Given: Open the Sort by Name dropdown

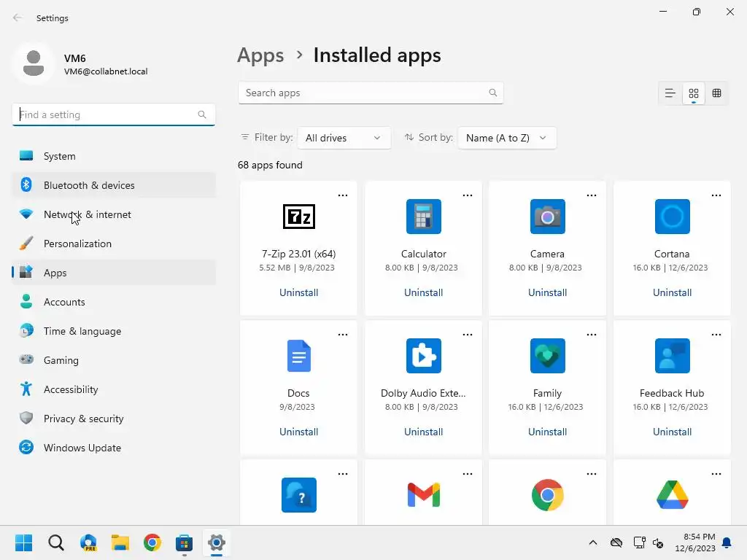Looking at the screenshot, I should [x=507, y=138].
